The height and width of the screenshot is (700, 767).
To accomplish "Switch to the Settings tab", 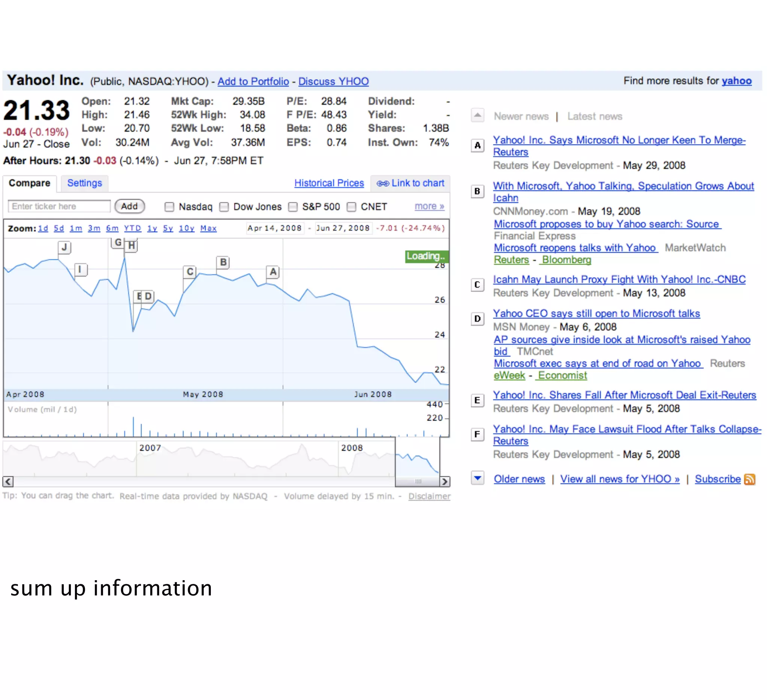I will tap(85, 183).
